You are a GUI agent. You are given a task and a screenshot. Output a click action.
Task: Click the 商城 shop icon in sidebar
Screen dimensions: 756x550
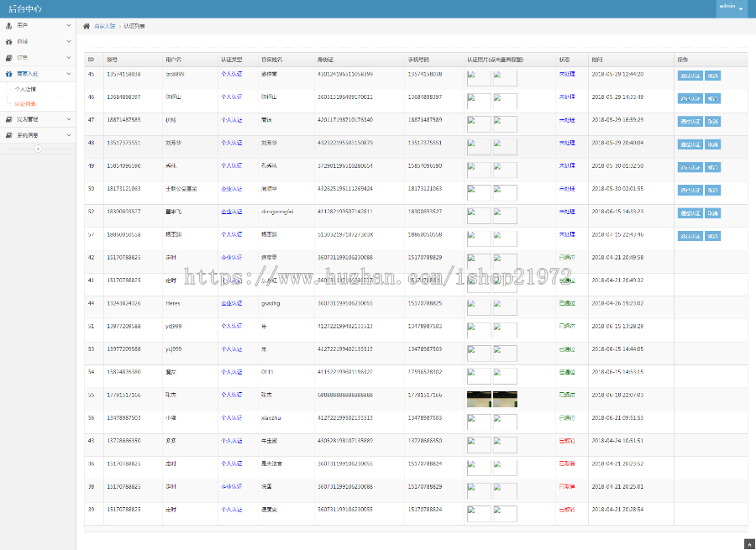pyautogui.click(x=9, y=42)
